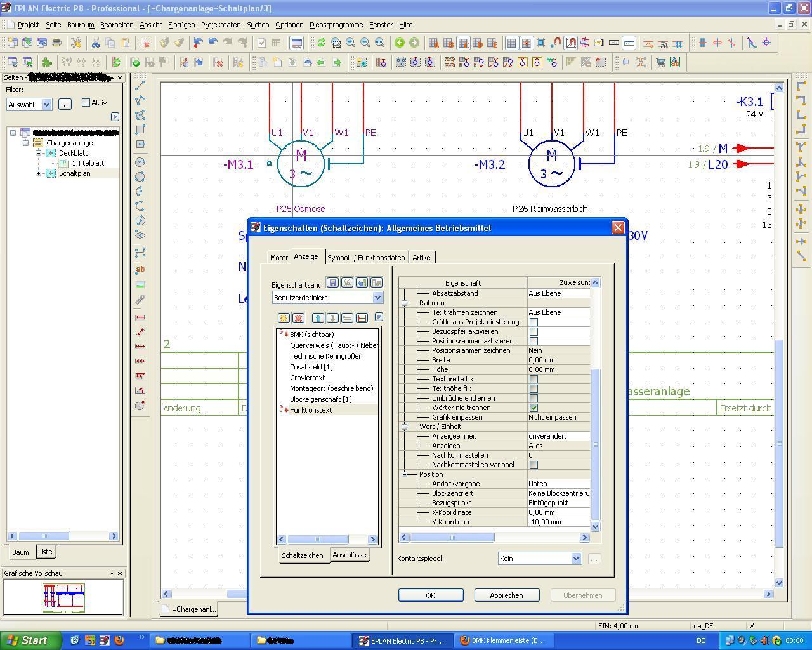Screen dimensions: 812x650
Task: Click the scissors cut icon
Action: pyautogui.click(x=95, y=43)
